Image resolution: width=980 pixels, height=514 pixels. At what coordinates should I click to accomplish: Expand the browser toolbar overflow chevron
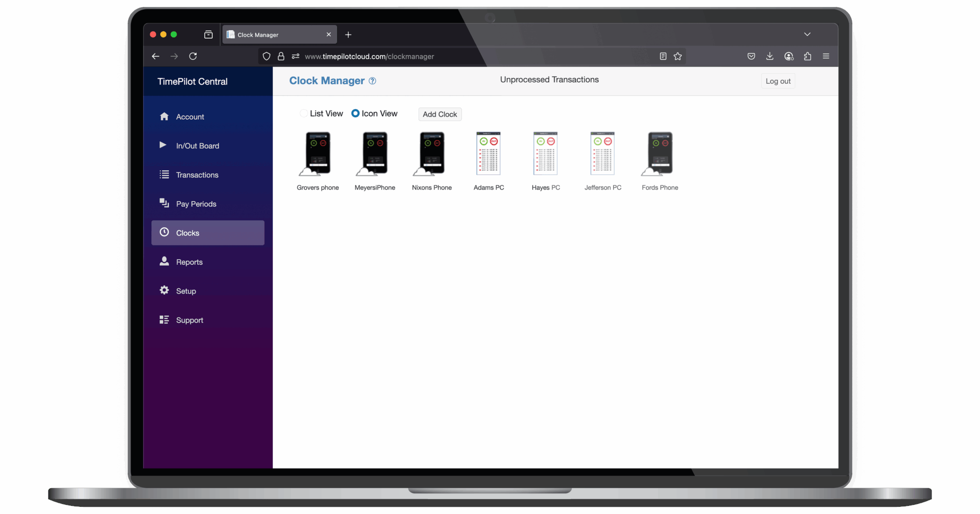[x=807, y=34]
